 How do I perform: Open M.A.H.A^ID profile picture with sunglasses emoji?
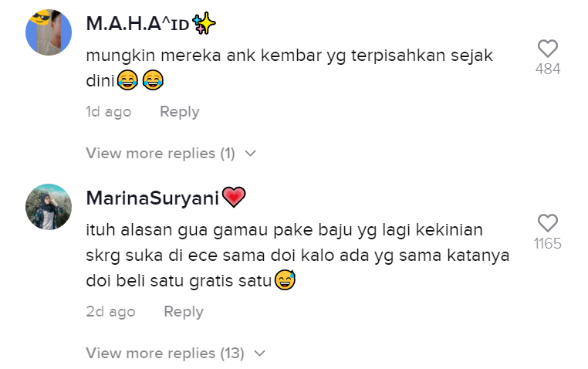click(x=49, y=32)
